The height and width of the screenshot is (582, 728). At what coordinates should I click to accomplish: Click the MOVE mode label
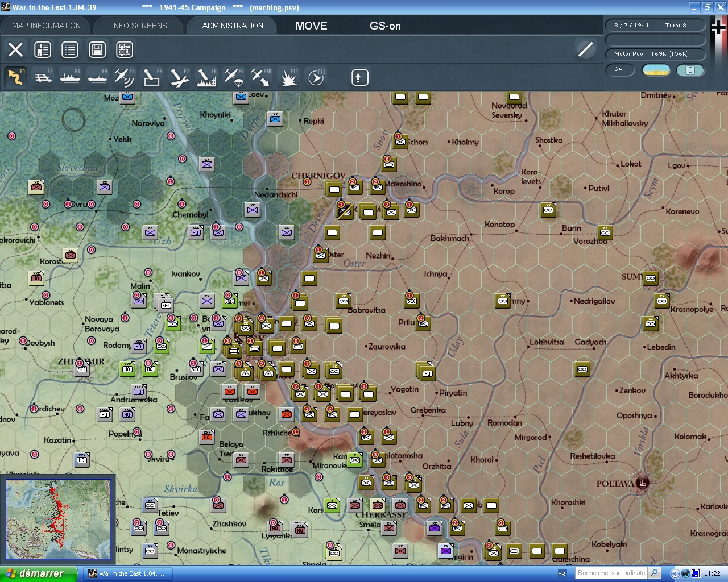point(312,26)
